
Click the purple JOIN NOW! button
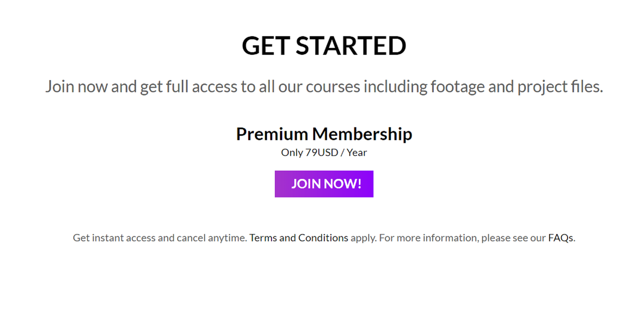(324, 184)
